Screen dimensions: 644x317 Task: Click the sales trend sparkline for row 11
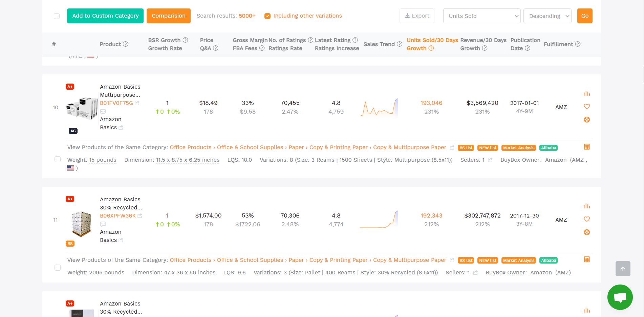tap(379, 220)
